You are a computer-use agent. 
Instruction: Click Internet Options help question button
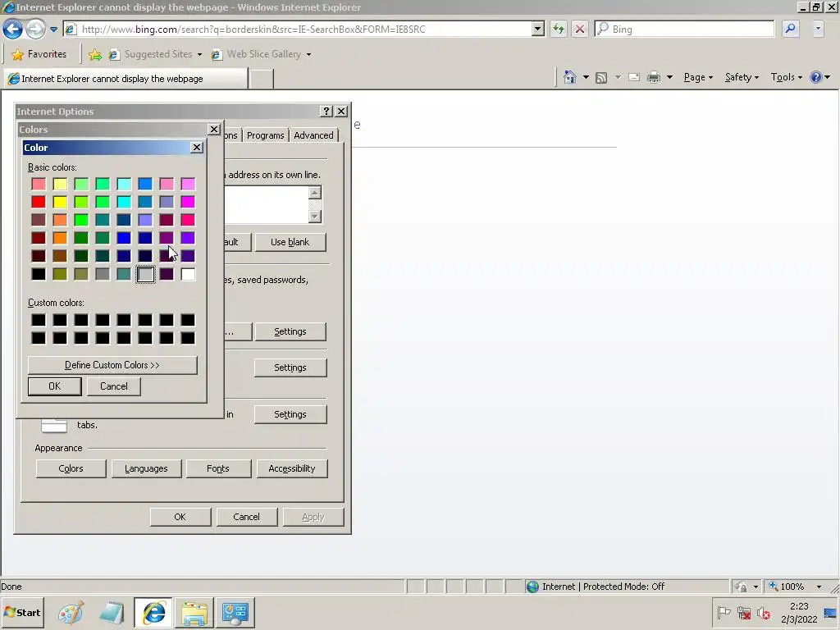(326, 112)
